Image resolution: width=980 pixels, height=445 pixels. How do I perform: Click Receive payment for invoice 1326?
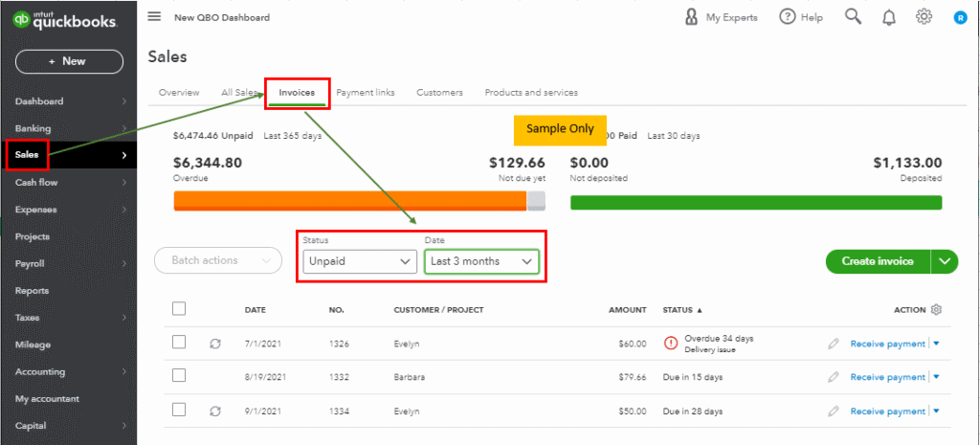tap(887, 344)
